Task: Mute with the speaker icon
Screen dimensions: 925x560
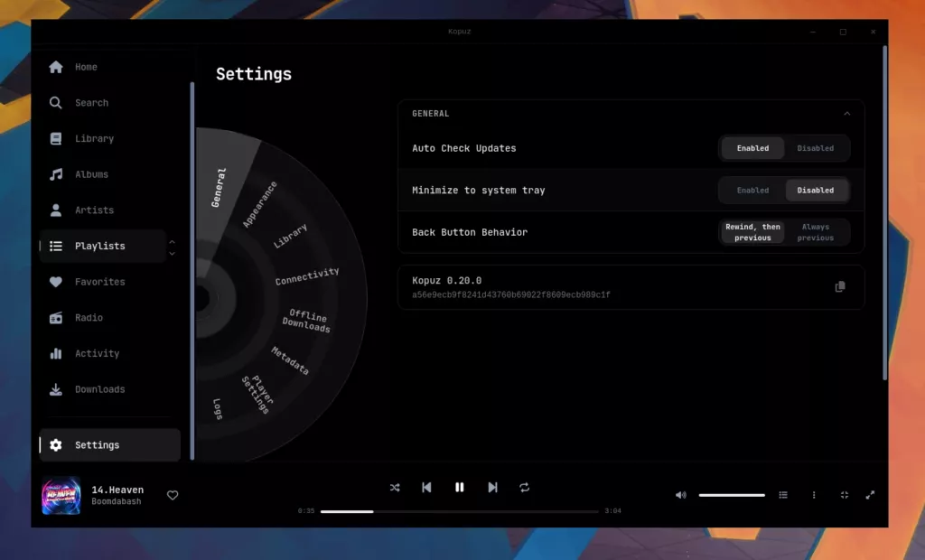Action: pos(681,495)
